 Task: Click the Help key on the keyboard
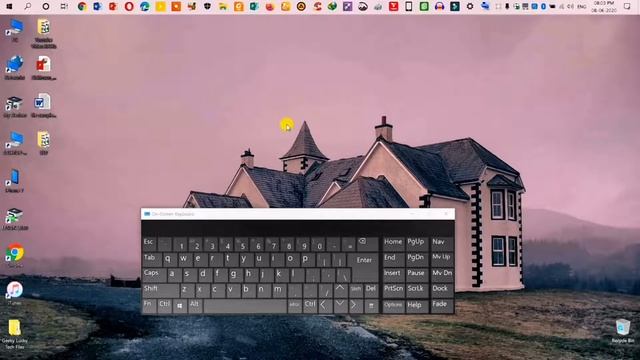pos(417,306)
